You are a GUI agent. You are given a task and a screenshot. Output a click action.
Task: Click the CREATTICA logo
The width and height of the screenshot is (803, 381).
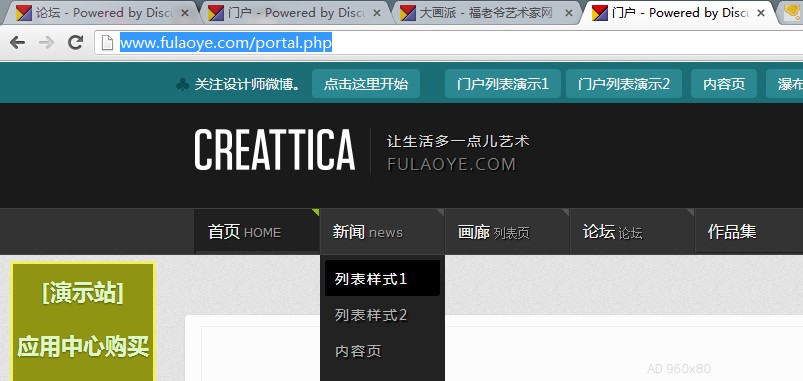pos(274,150)
